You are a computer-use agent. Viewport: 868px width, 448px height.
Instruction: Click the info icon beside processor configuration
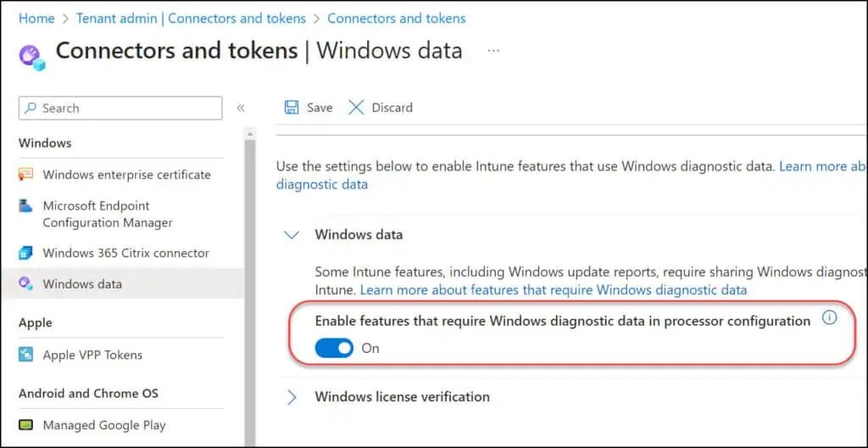(x=829, y=318)
